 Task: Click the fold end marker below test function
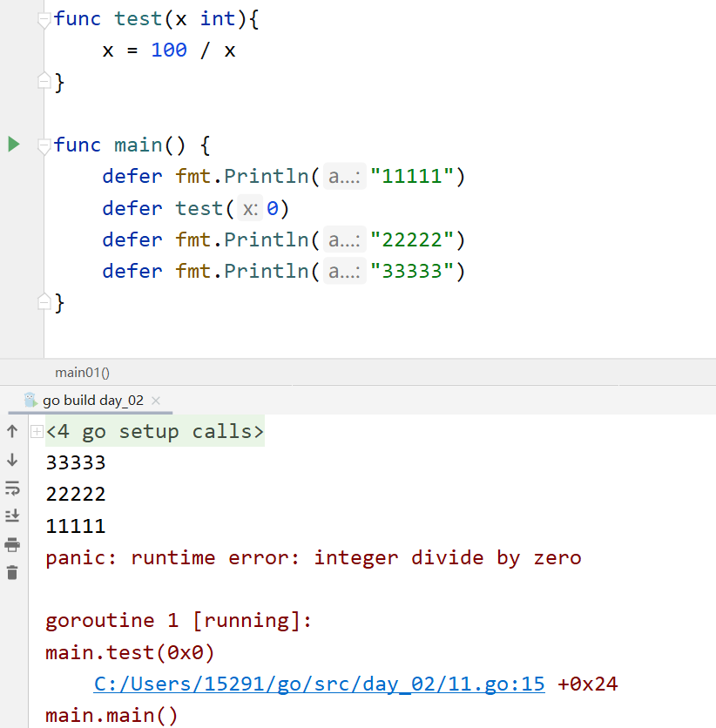click(44, 82)
